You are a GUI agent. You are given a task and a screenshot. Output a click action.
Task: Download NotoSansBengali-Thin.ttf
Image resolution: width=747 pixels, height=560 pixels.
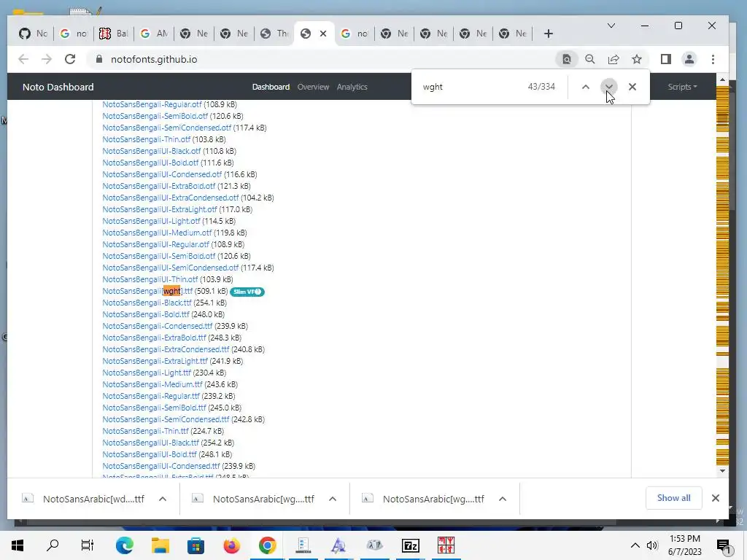coord(145,431)
